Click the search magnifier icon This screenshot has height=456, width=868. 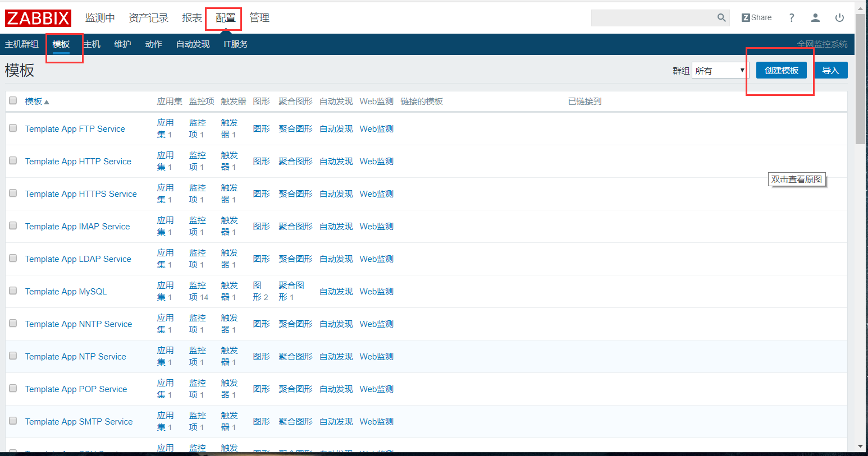coord(721,18)
